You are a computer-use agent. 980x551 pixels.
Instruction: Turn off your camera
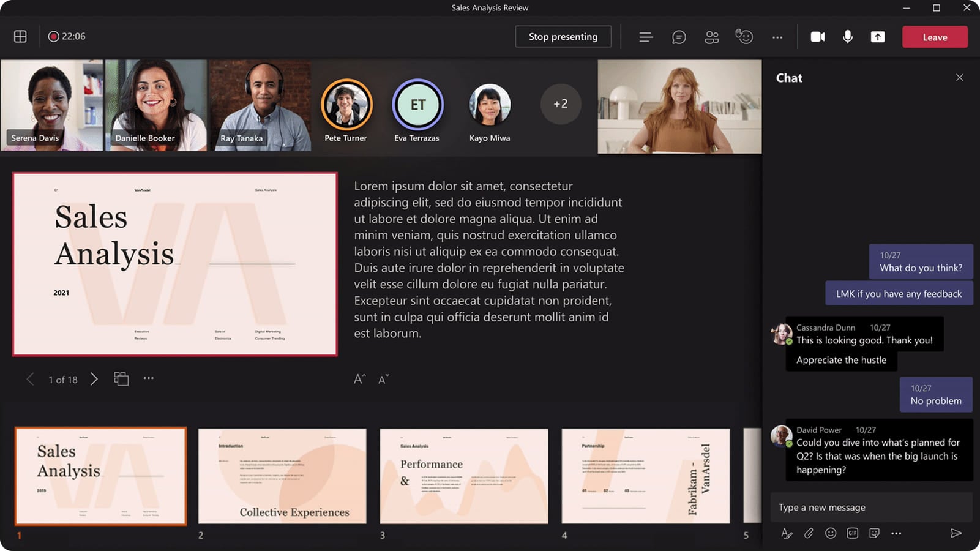[818, 37]
